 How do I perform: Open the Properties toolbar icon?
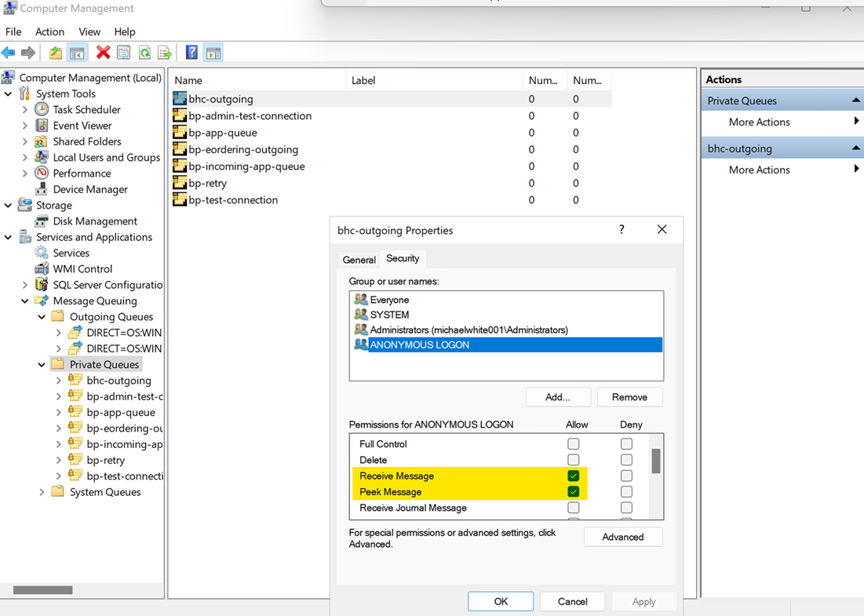pos(124,53)
